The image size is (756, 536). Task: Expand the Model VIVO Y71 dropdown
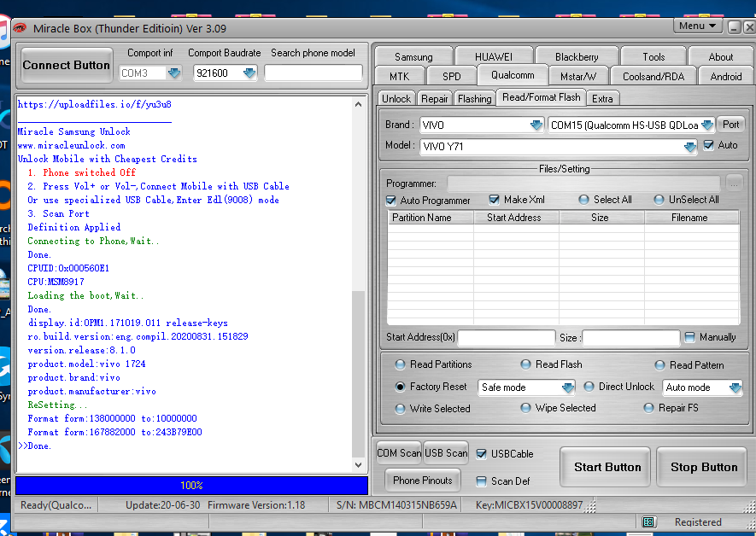point(690,147)
